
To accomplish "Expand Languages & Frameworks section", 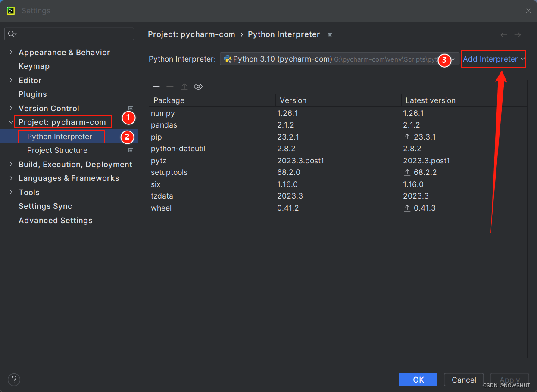I will (11, 178).
